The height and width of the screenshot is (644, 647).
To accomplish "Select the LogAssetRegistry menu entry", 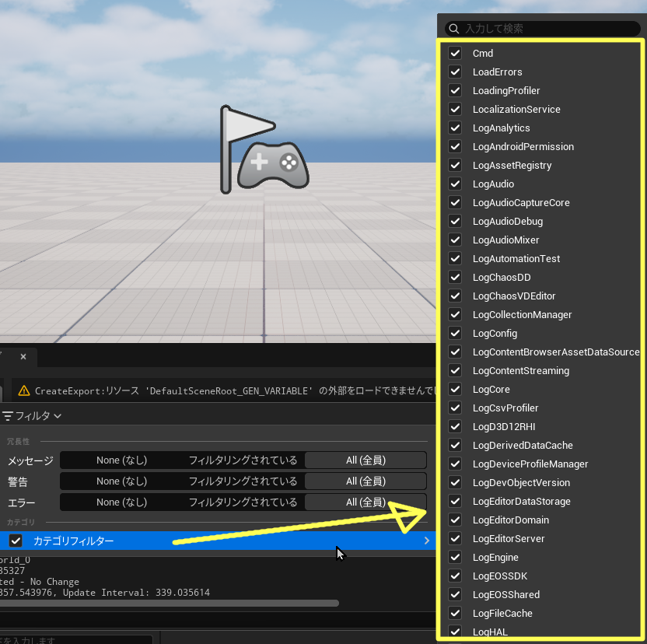I will click(x=512, y=166).
